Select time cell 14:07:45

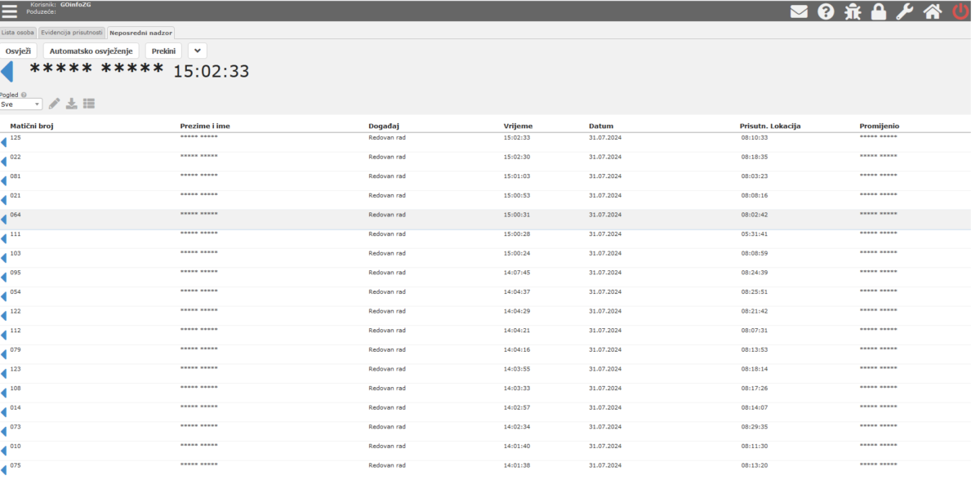[517, 273]
